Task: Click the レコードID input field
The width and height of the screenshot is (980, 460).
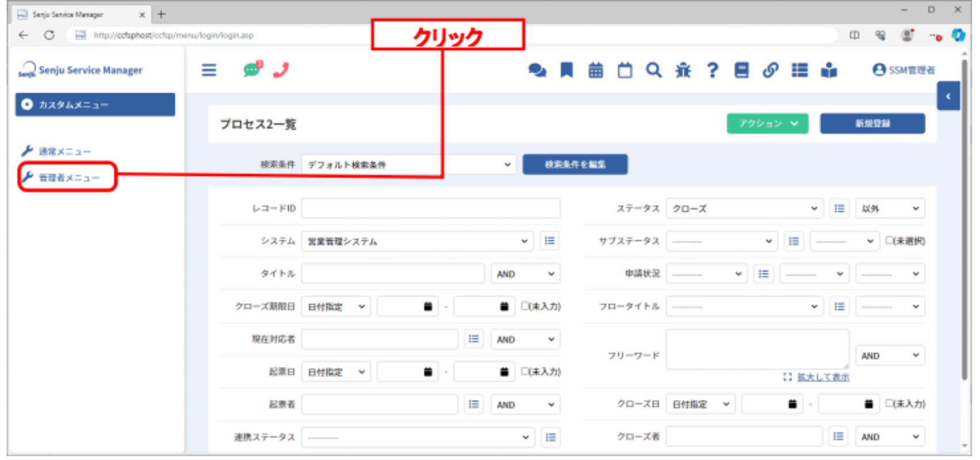Action: (431, 208)
